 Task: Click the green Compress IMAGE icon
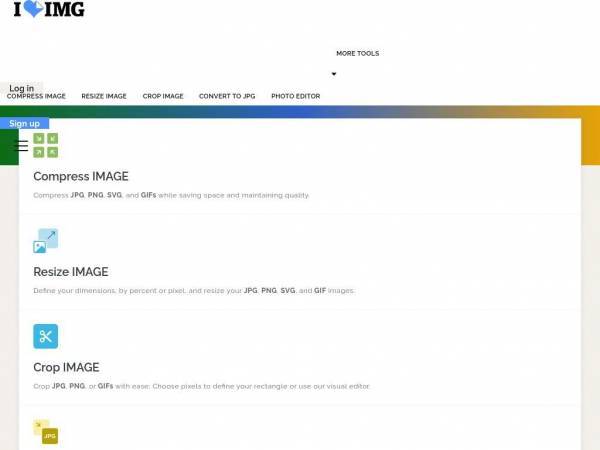[46, 145]
